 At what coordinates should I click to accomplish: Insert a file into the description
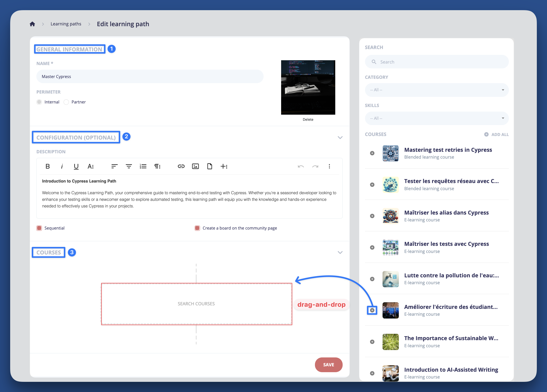tap(210, 166)
